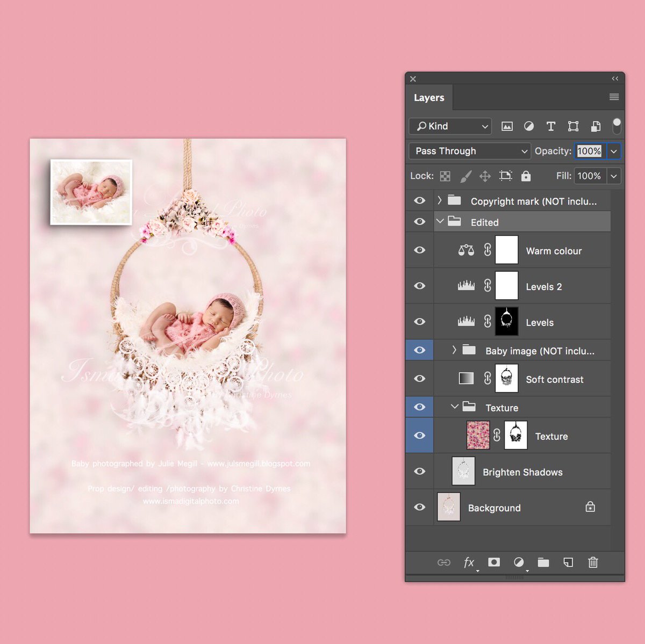Hide the Levels 2 layer
Image resolution: width=645 pixels, height=644 pixels.
point(420,286)
